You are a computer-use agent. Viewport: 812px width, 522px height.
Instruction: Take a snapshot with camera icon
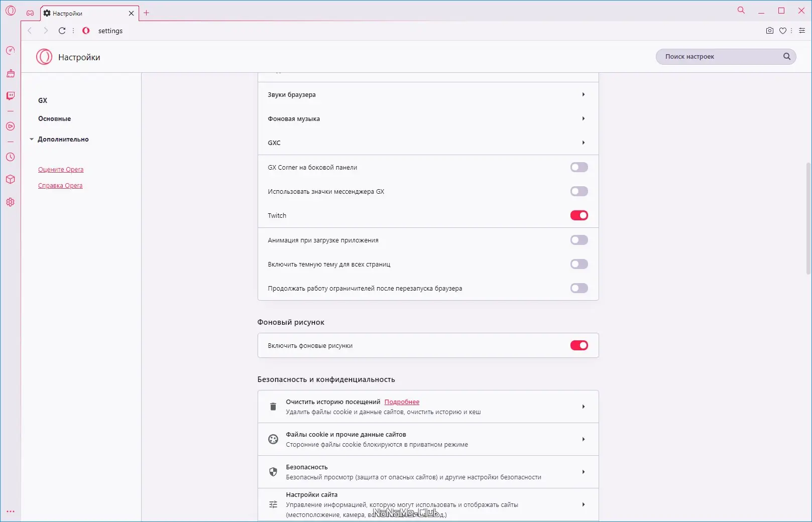770,31
